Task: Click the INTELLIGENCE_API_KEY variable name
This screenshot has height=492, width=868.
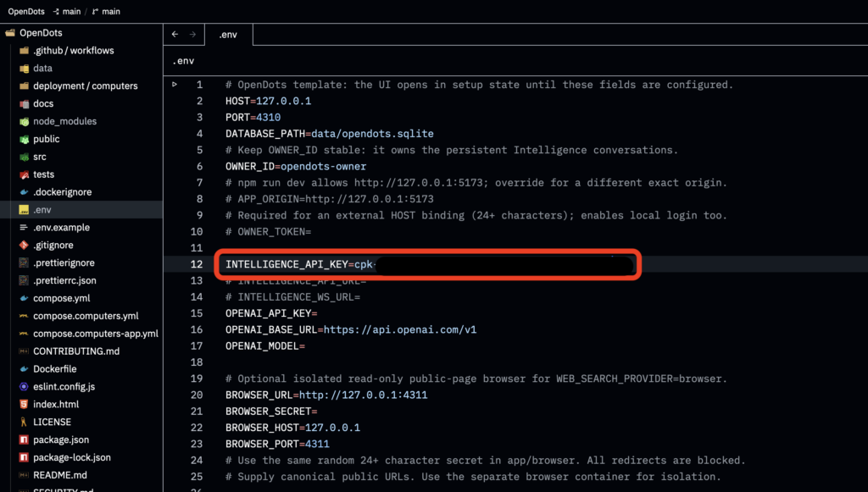Action: pyautogui.click(x=287, y=264)
